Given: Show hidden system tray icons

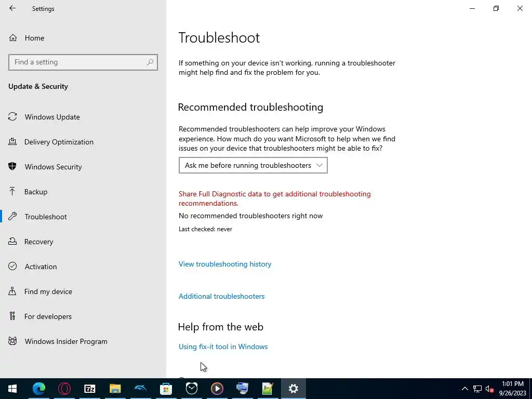Looking at the screenshot, I should 465,389.
